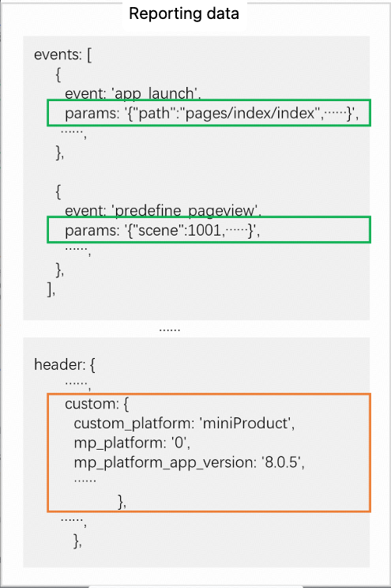
Task: Click the 'header: {' line
Action: pyautogui.click(x=65, y=364)
